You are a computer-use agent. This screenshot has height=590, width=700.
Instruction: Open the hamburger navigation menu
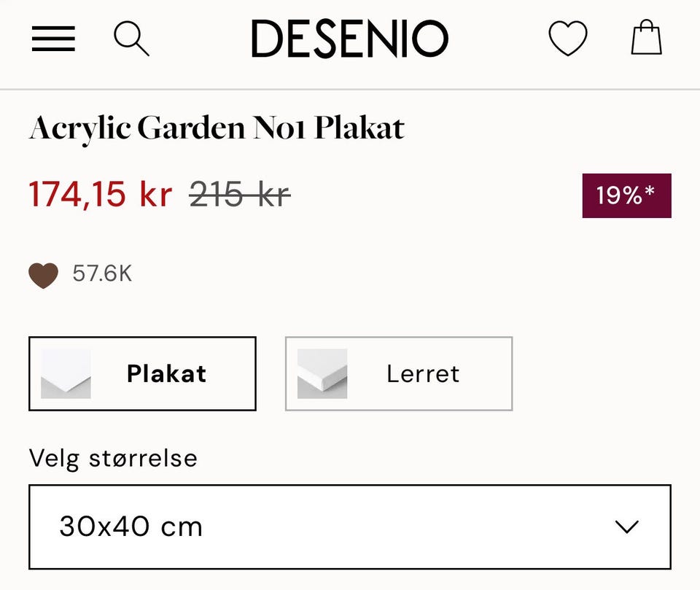52,40
